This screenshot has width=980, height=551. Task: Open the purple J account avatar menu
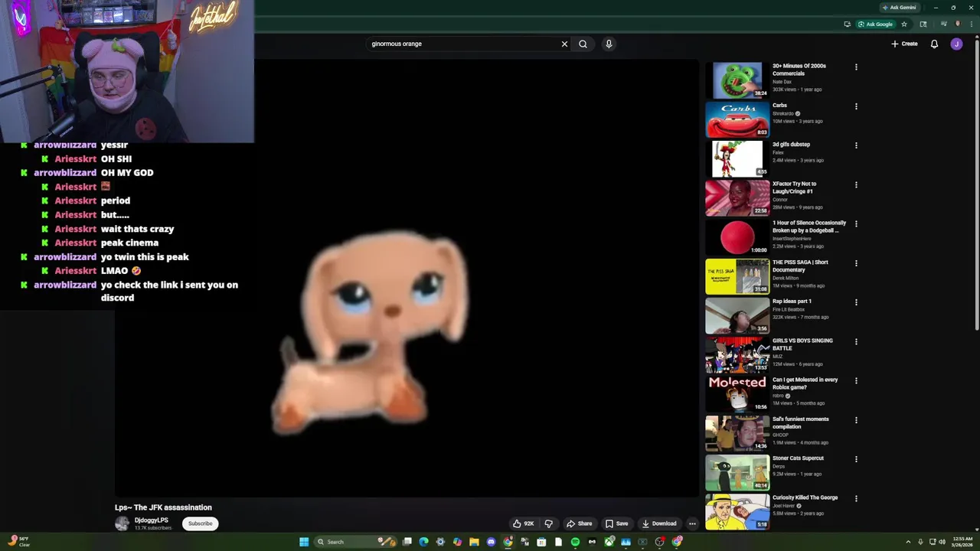click(x=956, y=44)
